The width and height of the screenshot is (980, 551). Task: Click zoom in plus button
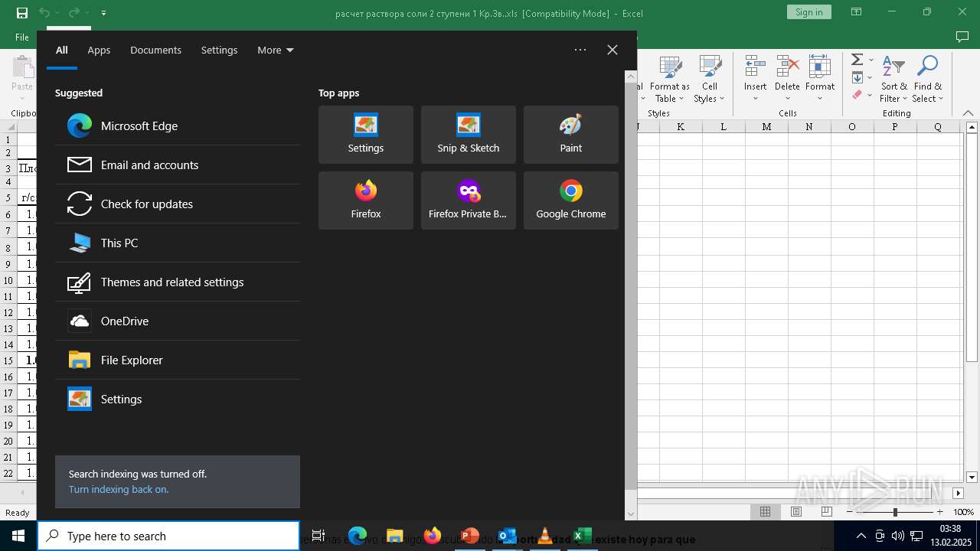pyautogui.click(x=940, y=512)
